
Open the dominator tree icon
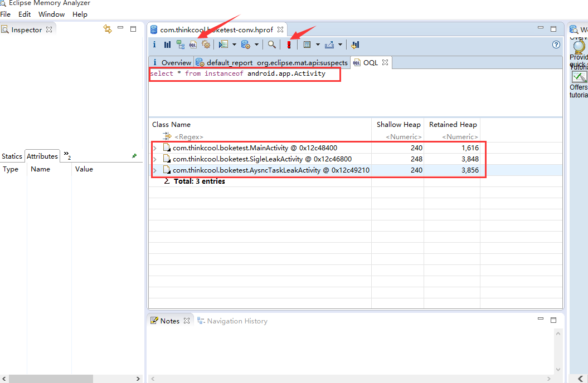180,45
